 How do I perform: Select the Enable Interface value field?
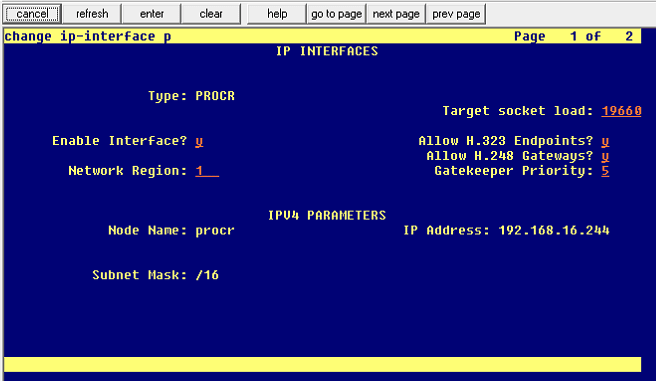point(199,141)
